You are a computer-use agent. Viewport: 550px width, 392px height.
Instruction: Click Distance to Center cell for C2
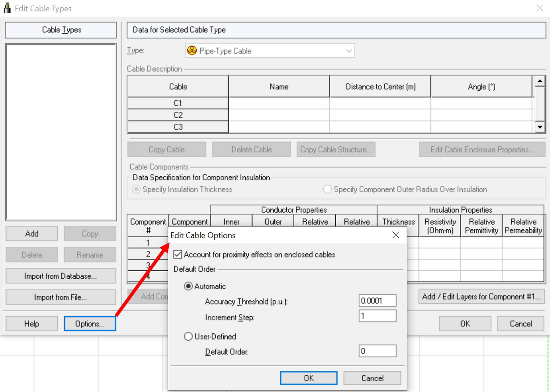coord(380,115)
